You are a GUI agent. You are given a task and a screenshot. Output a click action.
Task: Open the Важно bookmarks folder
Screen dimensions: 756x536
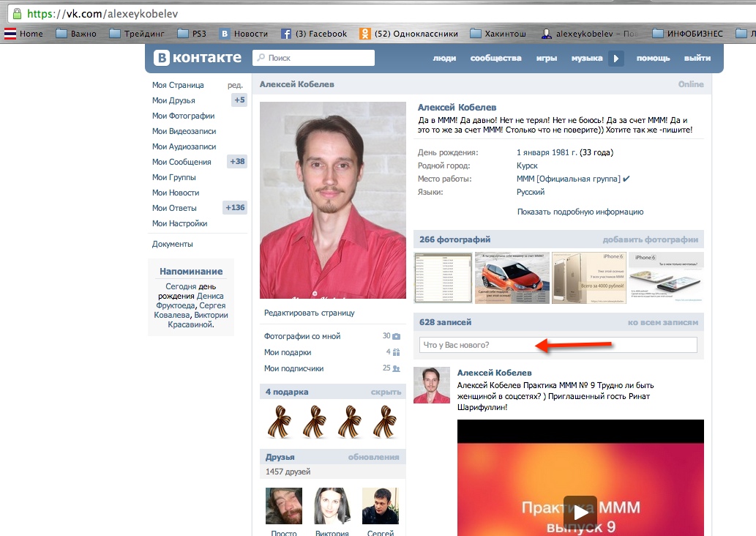(76, 34)
